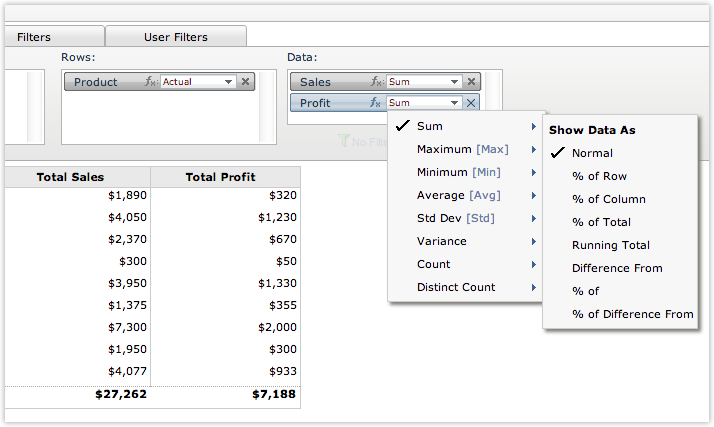
Task: Click the fx icon on Sales field
Action: coord(377,82)
